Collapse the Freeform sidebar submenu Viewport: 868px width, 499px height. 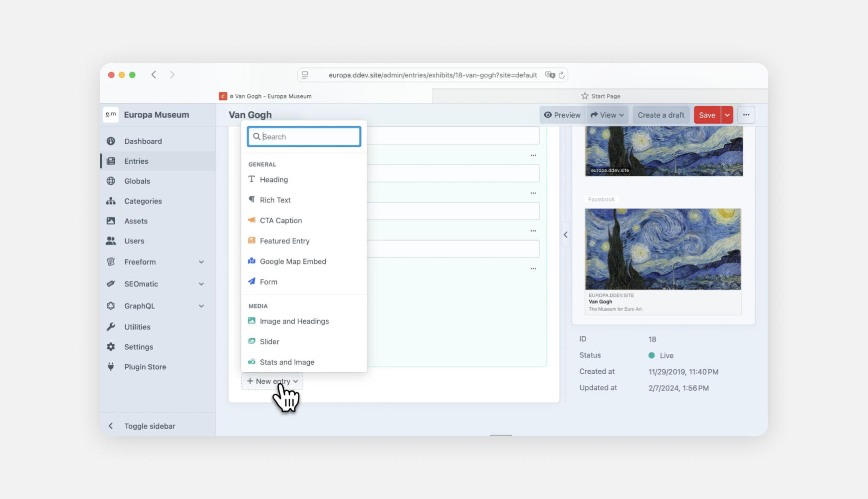coord(202,261)
